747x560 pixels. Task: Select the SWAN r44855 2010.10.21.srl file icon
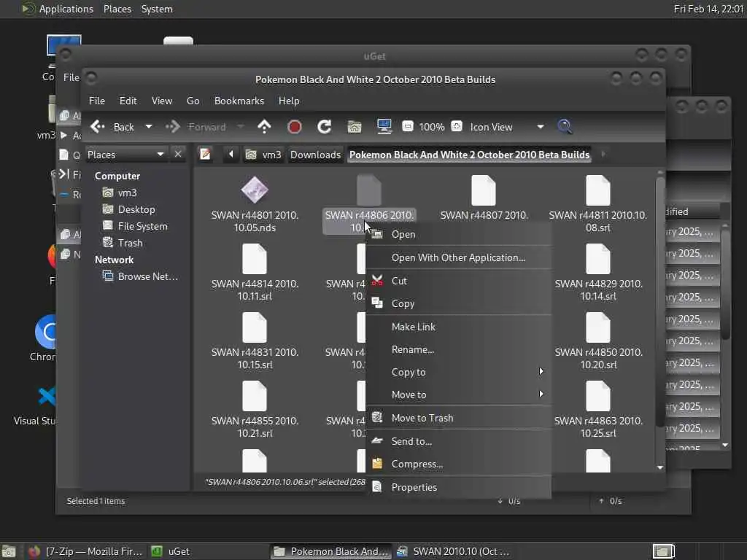pyautogui.click(x=255, y=396)
